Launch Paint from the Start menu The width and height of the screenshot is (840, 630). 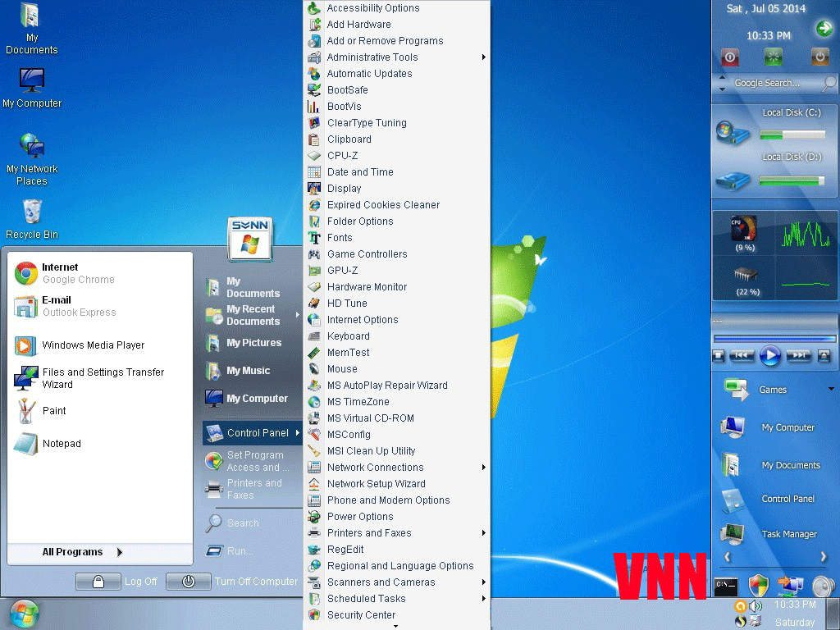click(66, 411)
